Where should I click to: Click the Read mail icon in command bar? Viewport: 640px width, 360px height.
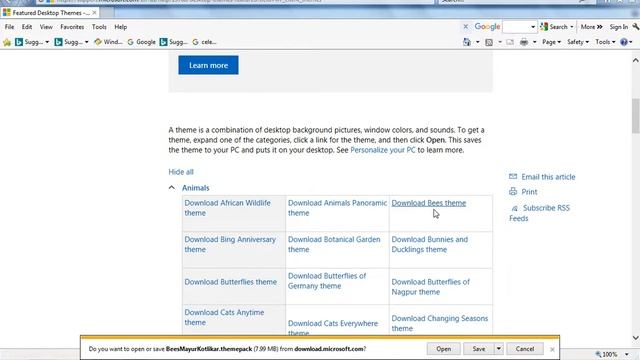(x=510, y=42)
